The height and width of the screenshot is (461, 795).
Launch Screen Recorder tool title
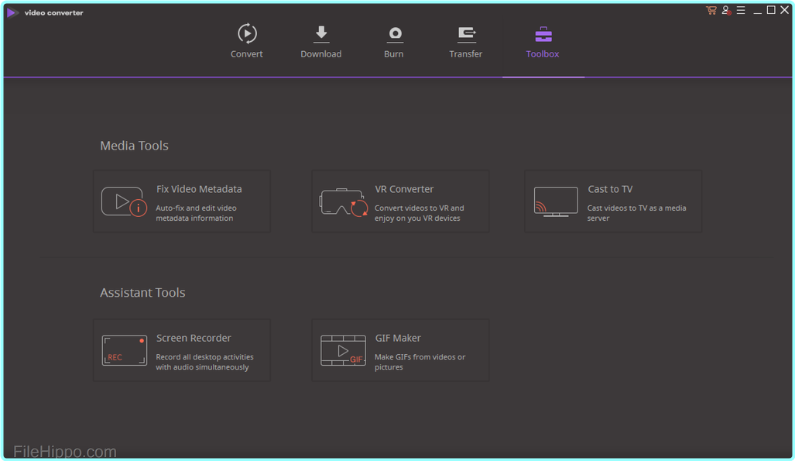tap(193, 338)
